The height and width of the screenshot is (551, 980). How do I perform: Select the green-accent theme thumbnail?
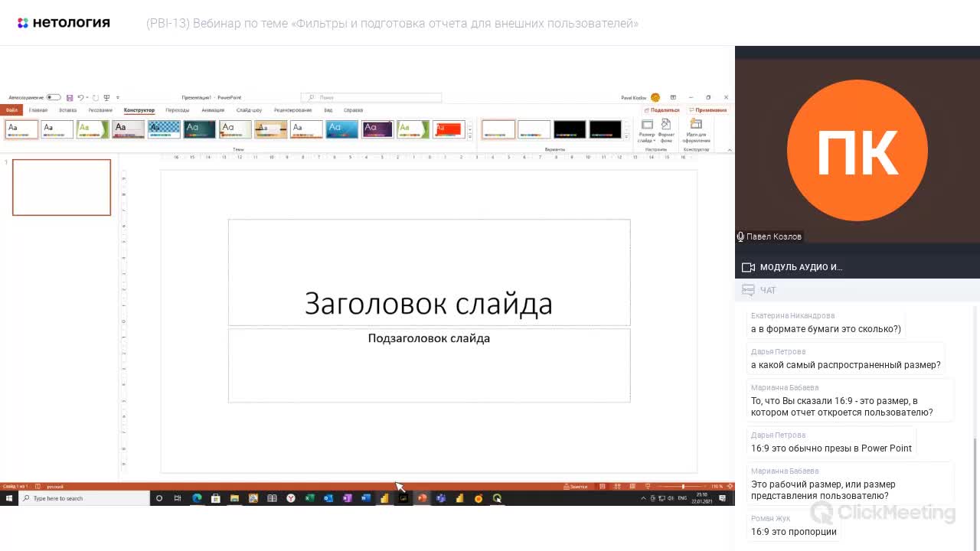click(x=93, y=129)
